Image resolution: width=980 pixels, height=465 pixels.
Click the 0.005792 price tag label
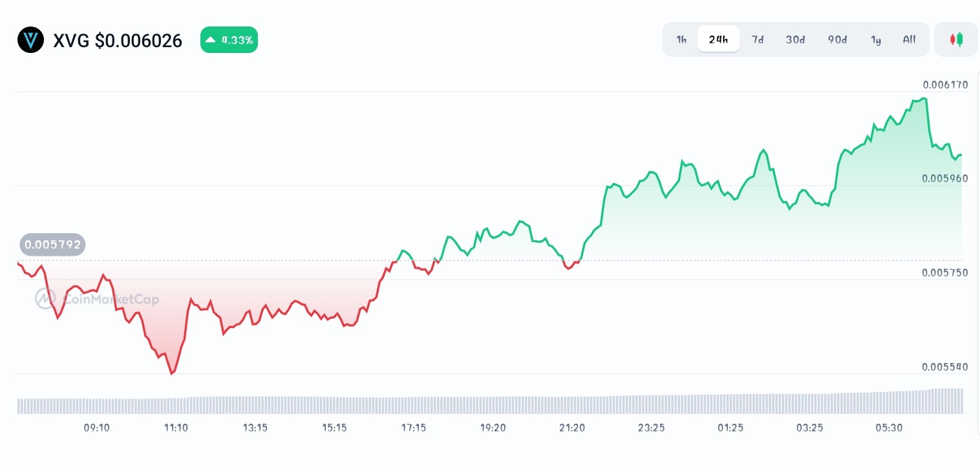52,244
